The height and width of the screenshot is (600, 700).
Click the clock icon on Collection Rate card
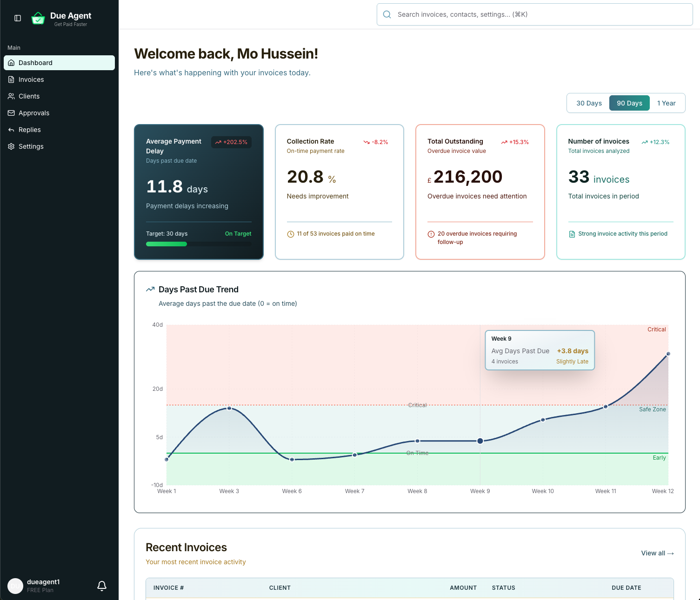290,234
